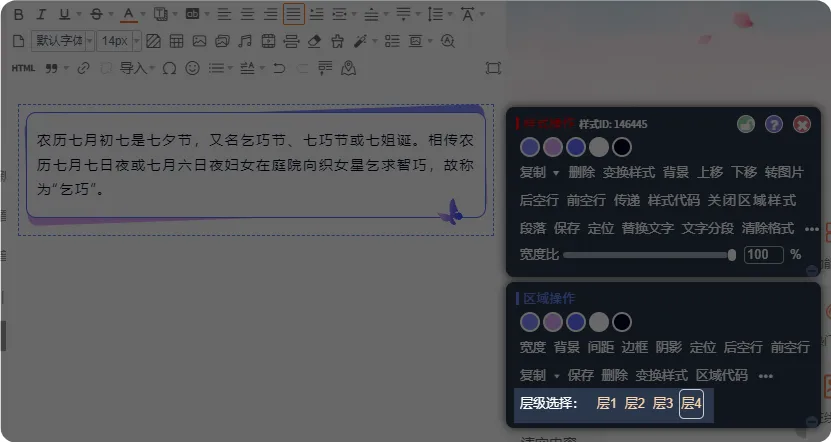This screenshot has height=442, width=831.
Task: Open the emoji smiley picker
Action: coord(192,68)
